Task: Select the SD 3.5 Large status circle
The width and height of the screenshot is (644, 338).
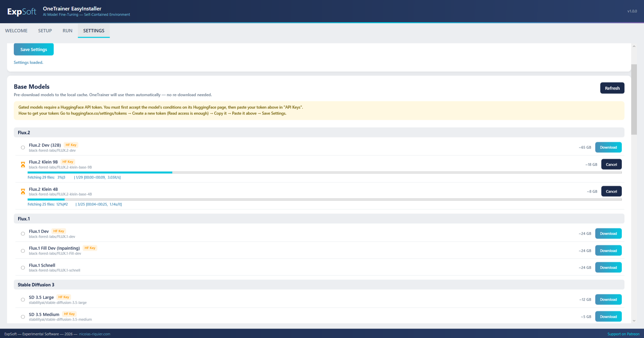Action: tap(23, 300)
